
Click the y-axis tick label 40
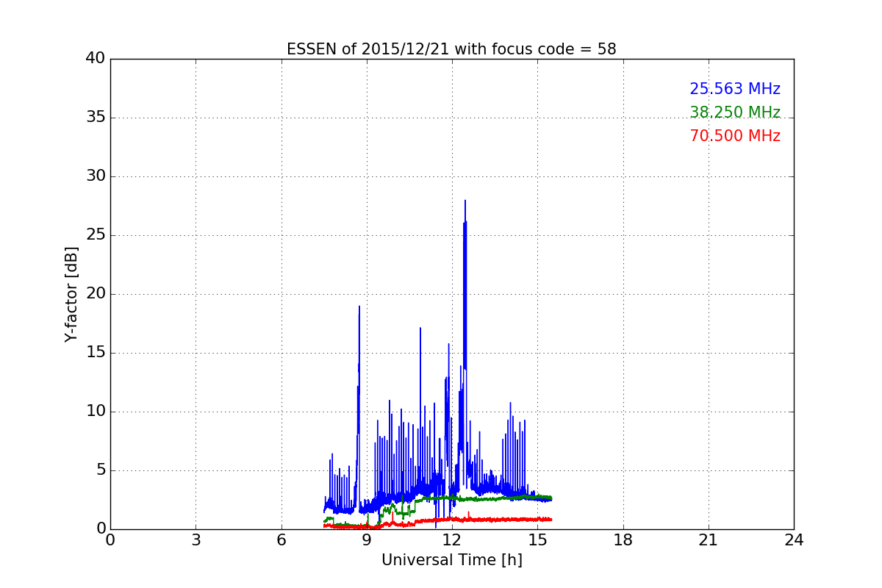[x=96, y=59]
